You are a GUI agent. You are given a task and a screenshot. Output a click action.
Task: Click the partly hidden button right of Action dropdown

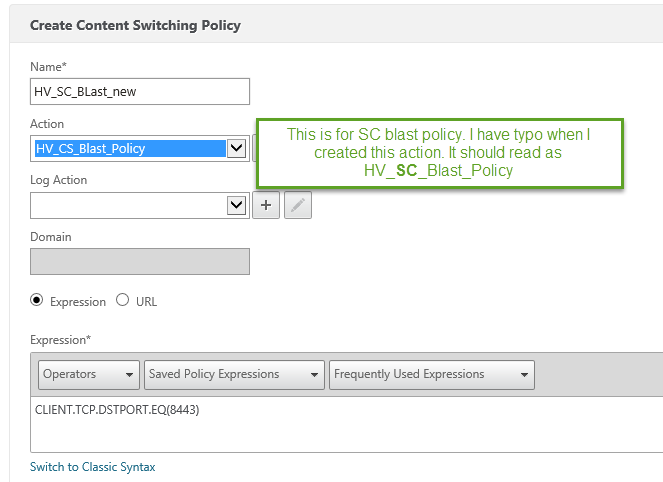click(x=254, y=149)
